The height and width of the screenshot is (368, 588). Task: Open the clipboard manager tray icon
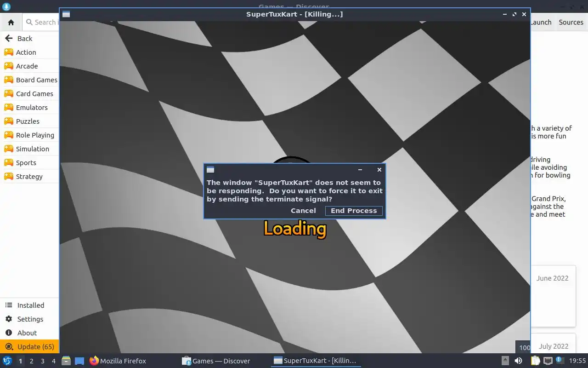(536, 361)
